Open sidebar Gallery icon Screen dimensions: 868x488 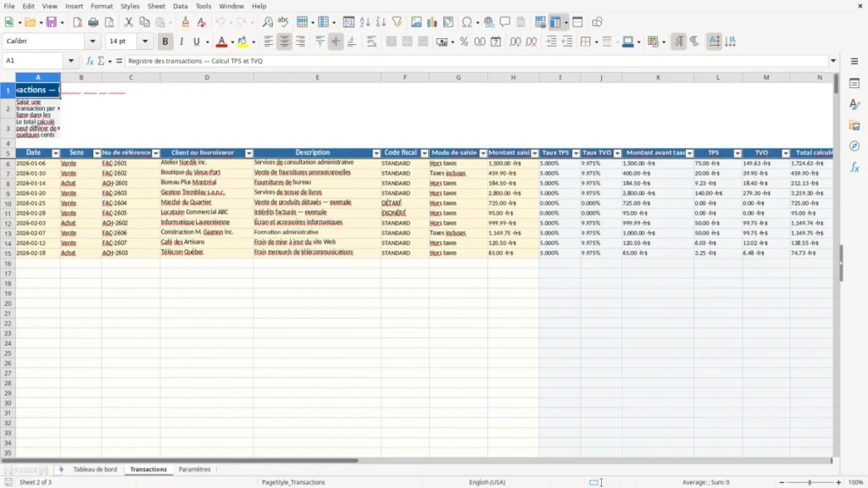[x=854, y=125]
